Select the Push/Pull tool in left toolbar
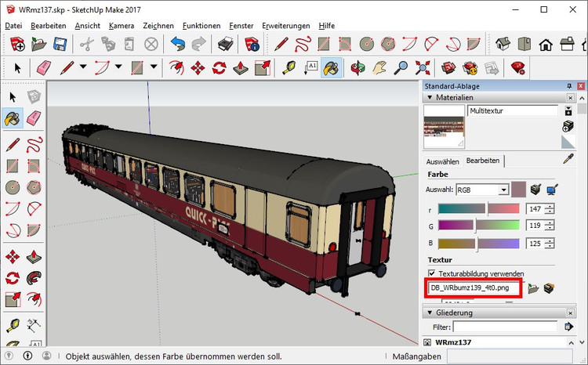This screenshot has height=365, width=588. click(x=34, y=256)
